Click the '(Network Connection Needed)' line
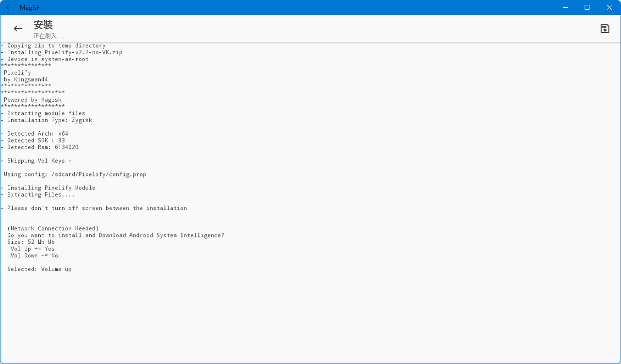The image size is (621, 364). (x=53, y=229)
